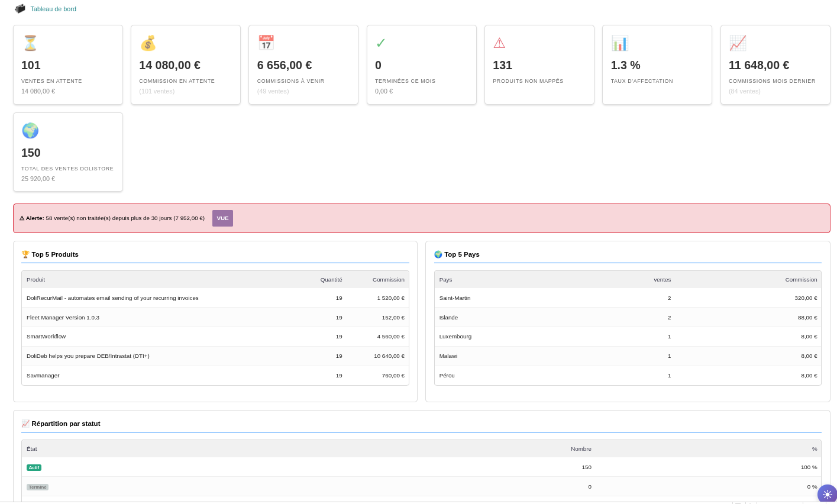
Task: Click the hourglass icon for pending sales
Action: 30,43
